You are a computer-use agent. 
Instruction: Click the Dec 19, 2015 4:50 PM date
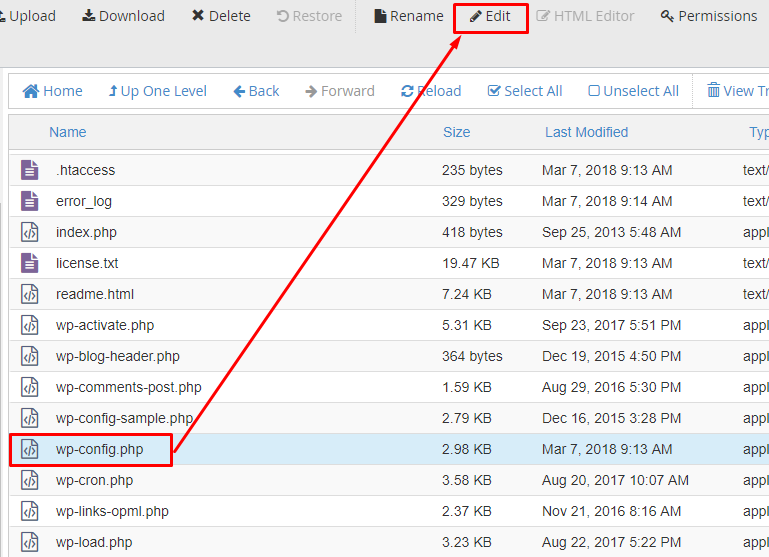(612, 356)
